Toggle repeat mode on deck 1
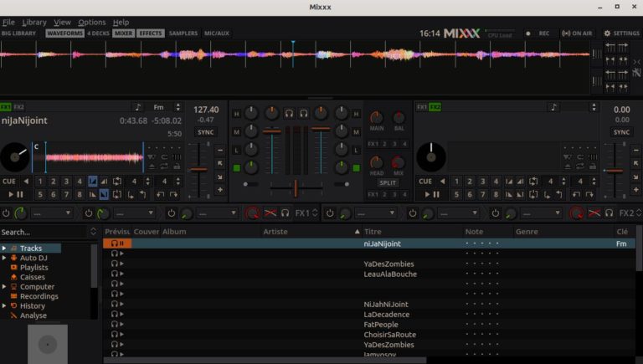Viewport: 643px width, 364px height. pyautogui.click(x=164, y=166)
